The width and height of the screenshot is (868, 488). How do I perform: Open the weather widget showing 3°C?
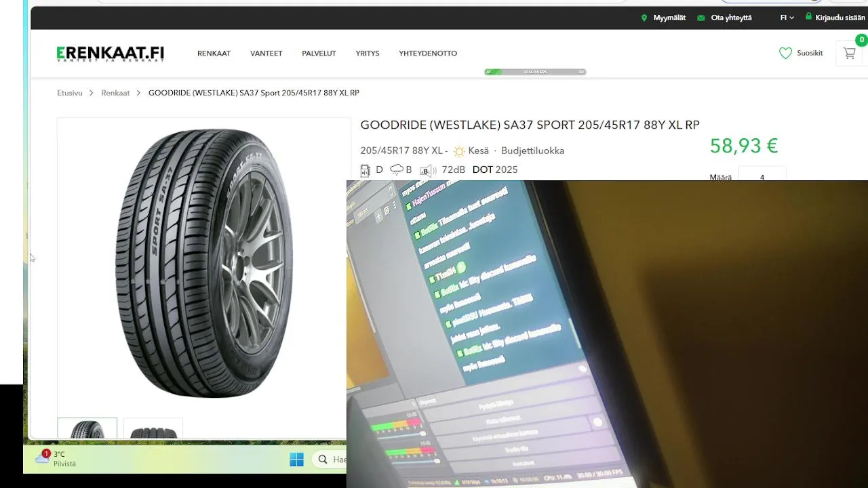(x=56, y=459)
